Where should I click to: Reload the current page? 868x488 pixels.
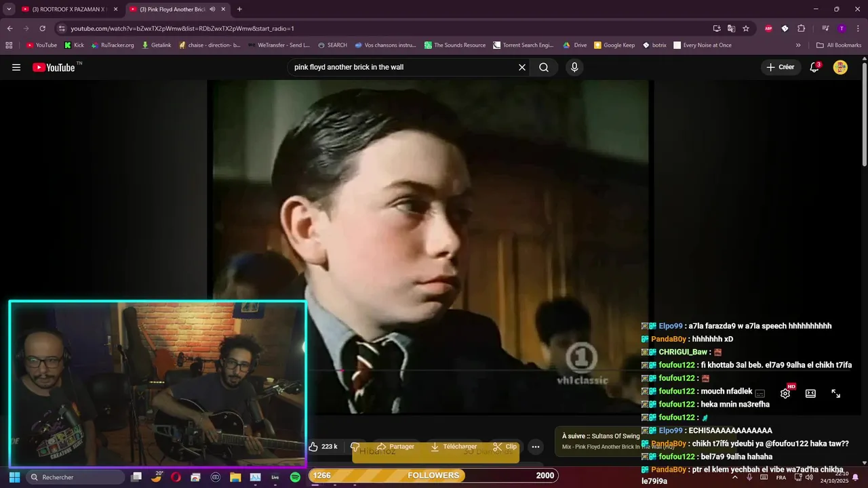(42, 28)
